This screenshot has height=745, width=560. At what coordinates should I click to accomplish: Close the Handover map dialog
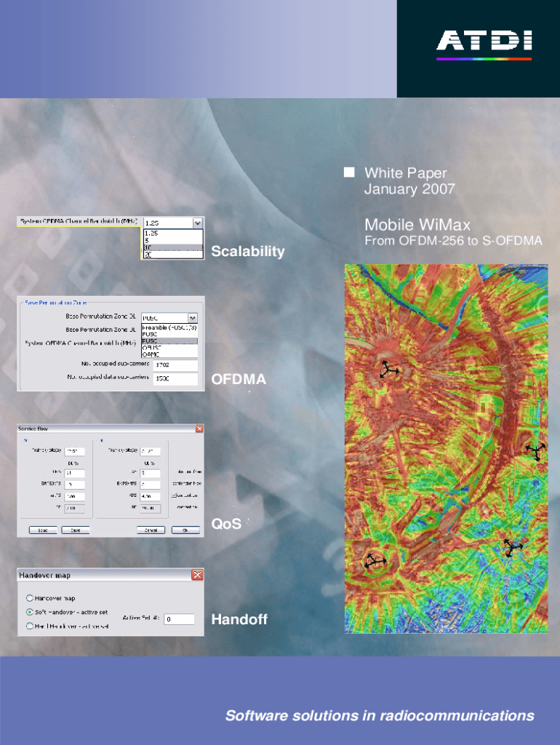pyautogui.click(x=197, y=575)
